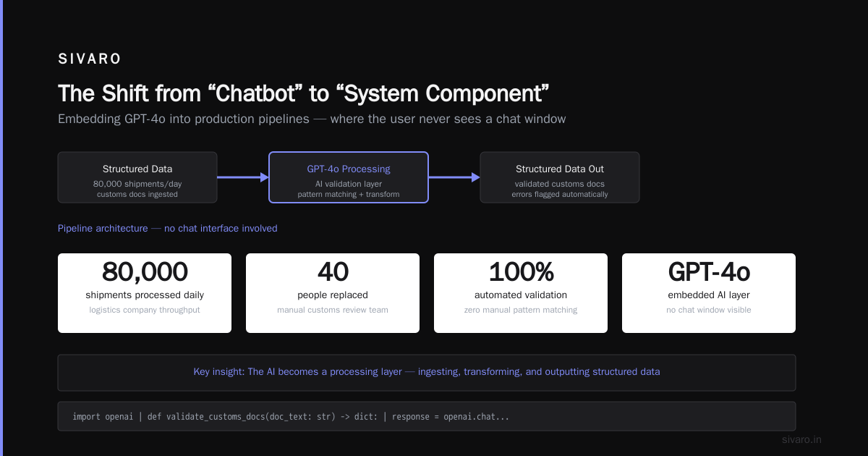Click the Embedding GPT-4o subtitle text

coord(312,119)
